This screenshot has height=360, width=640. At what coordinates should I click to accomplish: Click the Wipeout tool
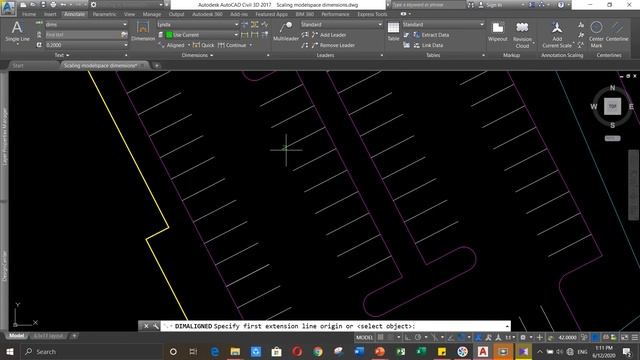pos(498,32)
